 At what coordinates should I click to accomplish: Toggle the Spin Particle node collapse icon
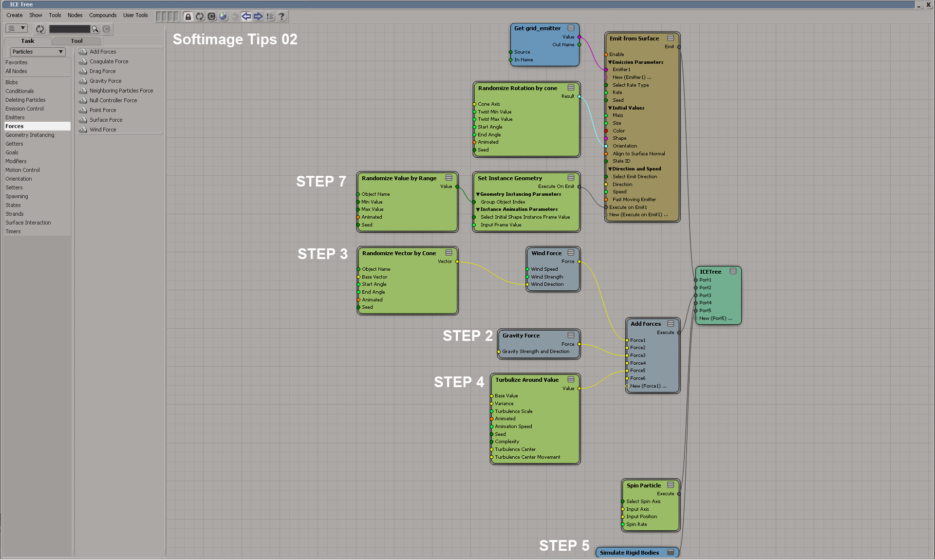point(671,485)
